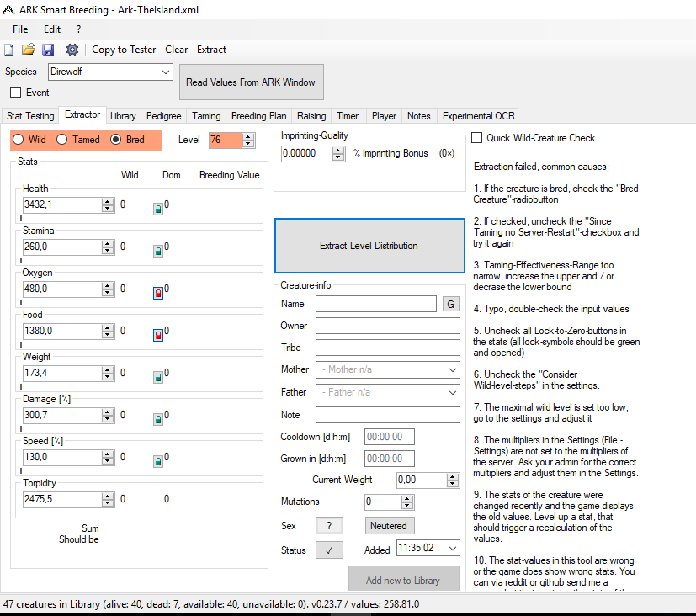Viewport: 696px width, 616px height.
Task: Switch to the Player tab
Action: 384,116
